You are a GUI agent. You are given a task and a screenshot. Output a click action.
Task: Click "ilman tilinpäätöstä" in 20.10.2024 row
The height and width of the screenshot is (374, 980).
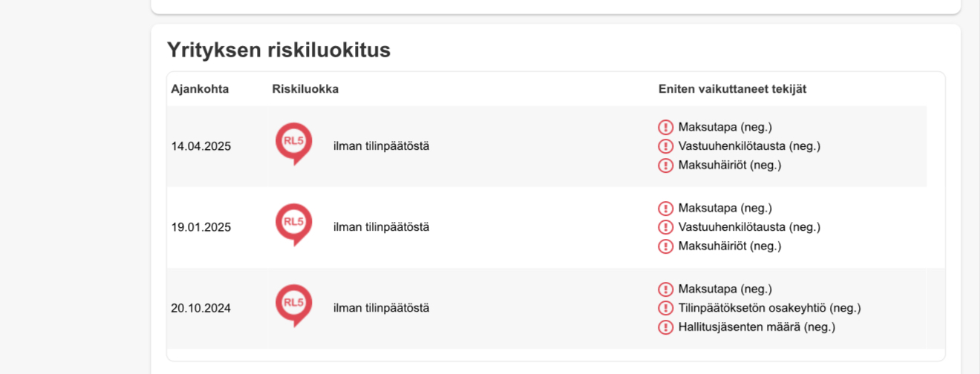pyautogui.click(x=381, y=308)
